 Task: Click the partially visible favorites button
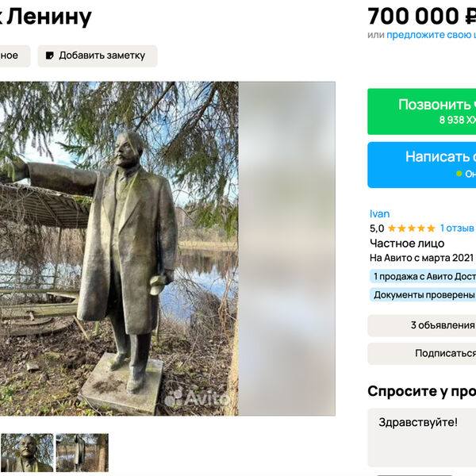[15, 56]
